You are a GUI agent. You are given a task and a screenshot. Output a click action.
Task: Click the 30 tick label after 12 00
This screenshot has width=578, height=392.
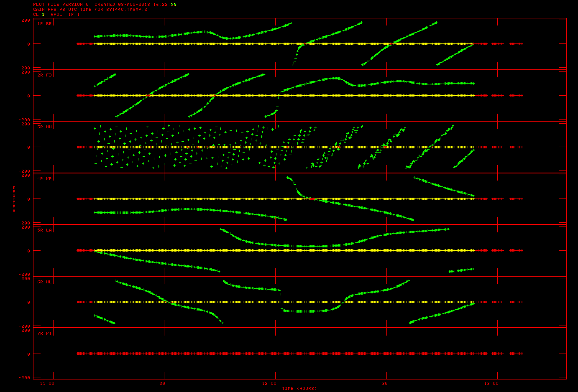click(x=385, y=383)
